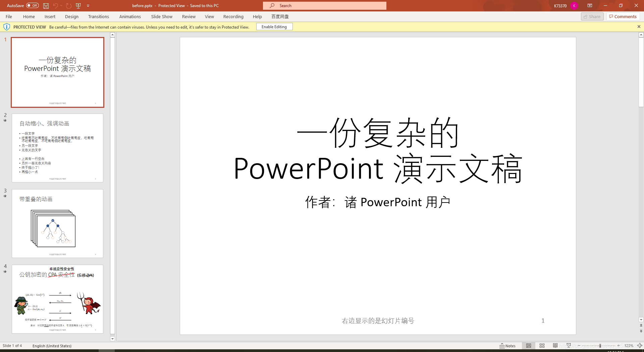Image resolution: width=644 pixels, height=352 pixels.
Task: Open the Undo history dropdown arrow
Action: 61,6
